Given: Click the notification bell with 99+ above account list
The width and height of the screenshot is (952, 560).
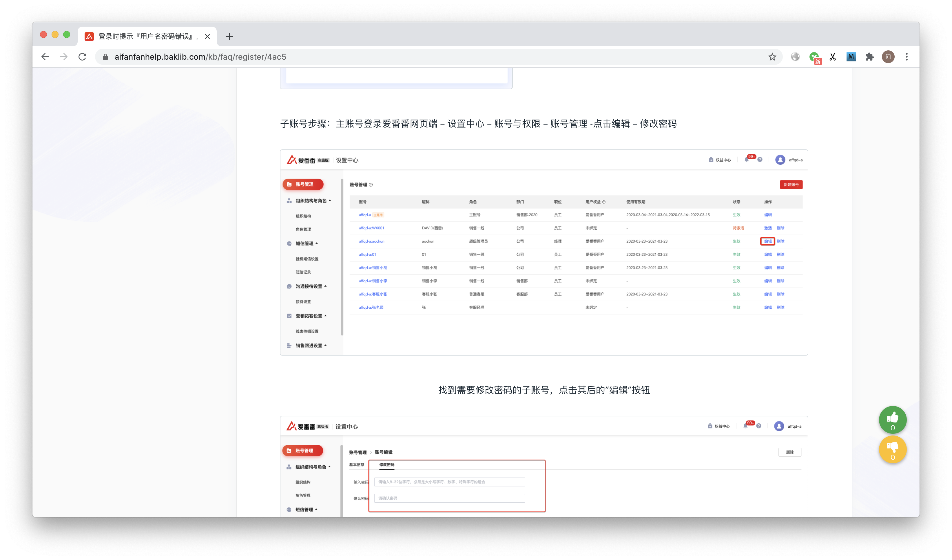Looking at the screenshot, I should [x=747, y=160].
